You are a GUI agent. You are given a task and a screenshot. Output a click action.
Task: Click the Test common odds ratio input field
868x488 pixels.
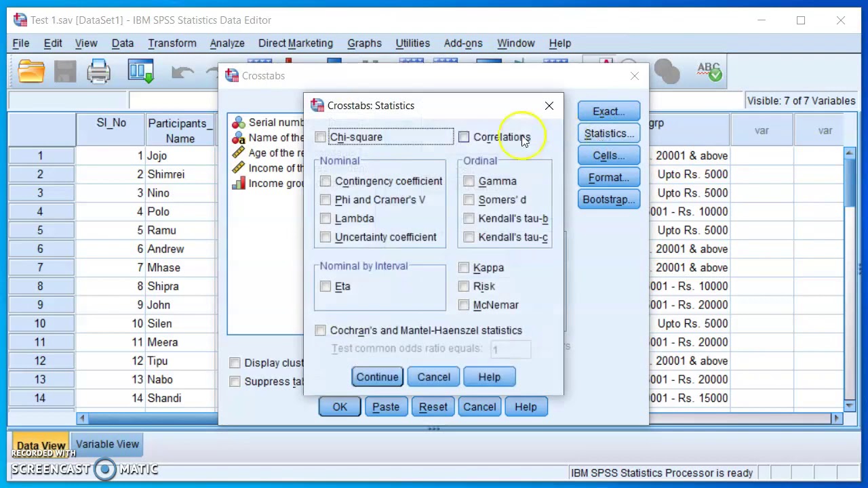(511, 349)
